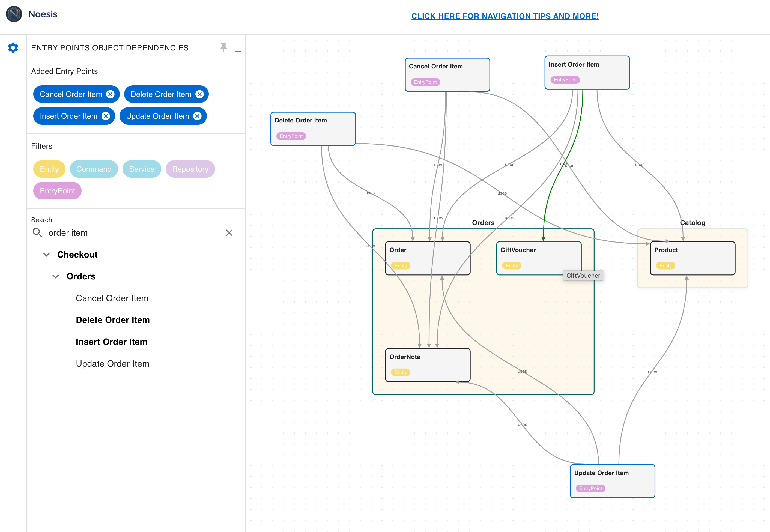
Task: Open the navigation tips link
Action: (x=505, y=16)
